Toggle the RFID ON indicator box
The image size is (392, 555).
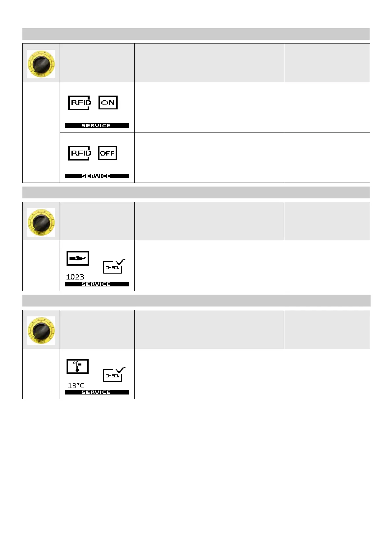tap(108, 103)
